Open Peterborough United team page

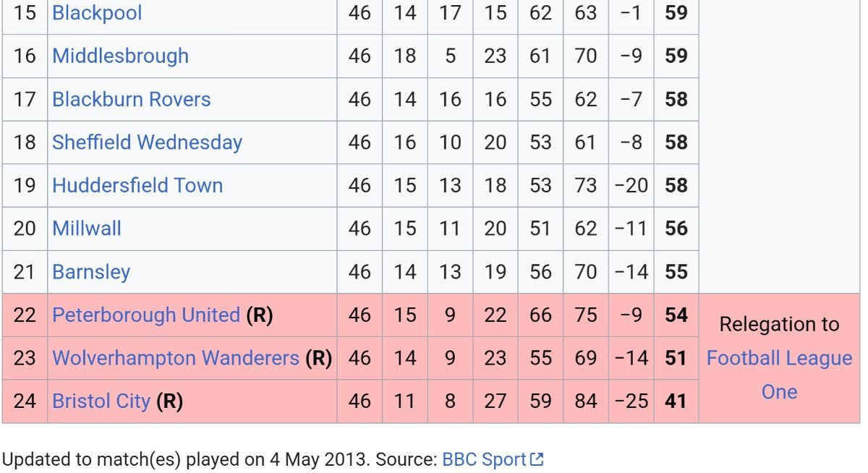point(145,315)
